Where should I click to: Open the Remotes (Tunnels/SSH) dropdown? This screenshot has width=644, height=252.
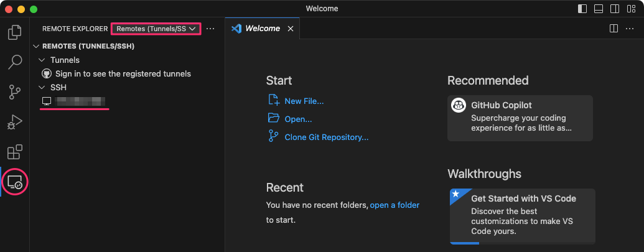(x=156, y=29)
